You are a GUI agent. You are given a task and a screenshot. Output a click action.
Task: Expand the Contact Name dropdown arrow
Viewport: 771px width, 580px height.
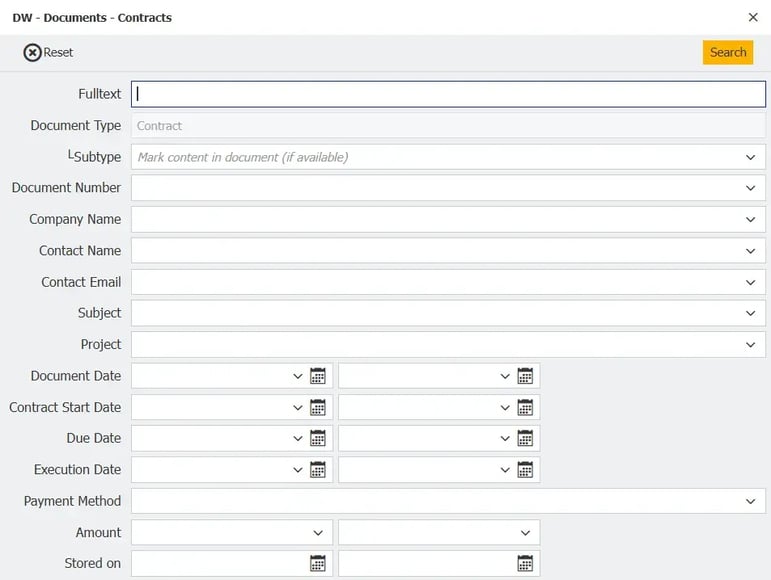pos(750,251)
